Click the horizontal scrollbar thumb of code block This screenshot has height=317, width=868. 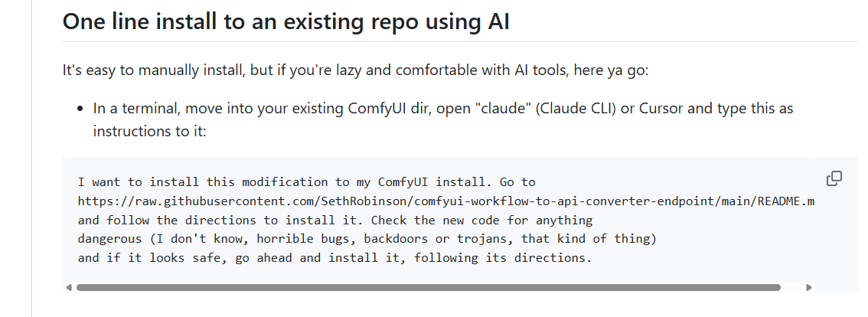click(x=429, y=288)
